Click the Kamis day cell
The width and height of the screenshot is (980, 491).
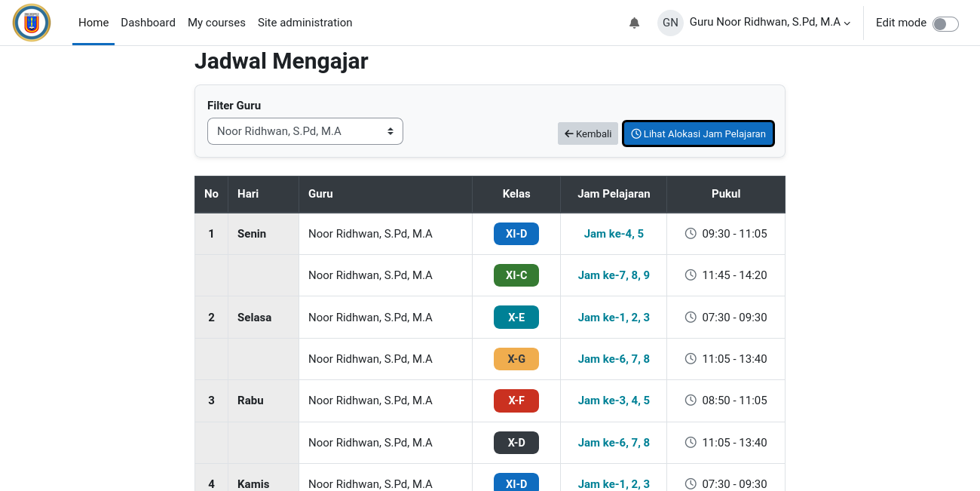(x=263, y=478)
